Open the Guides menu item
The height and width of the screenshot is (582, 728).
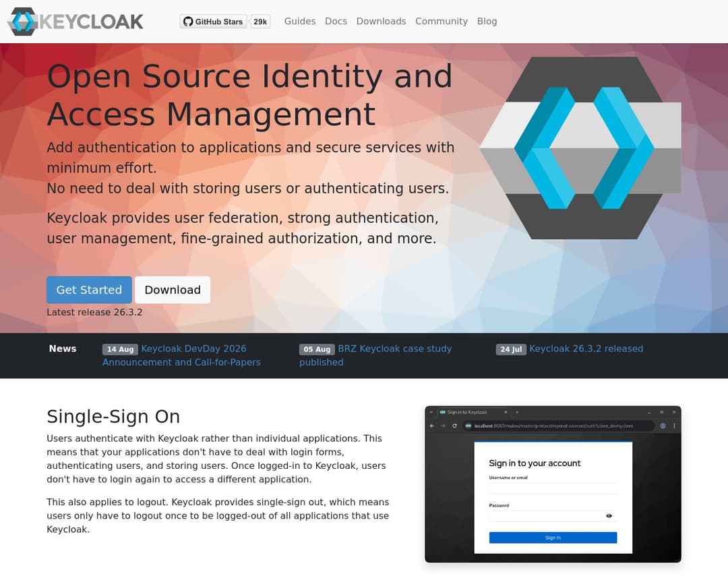point(299,22)
